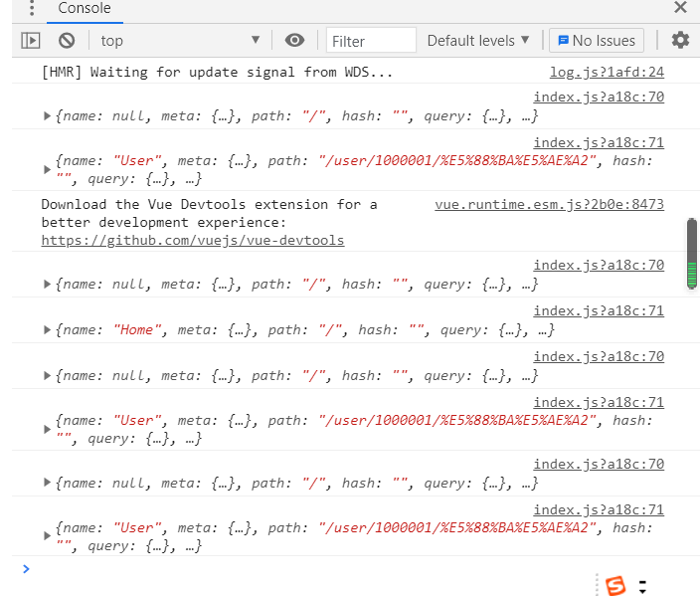Open the third index.js?a18c:70 source link
The width and height of the screenshot is (700, 596).
[599, 356]
